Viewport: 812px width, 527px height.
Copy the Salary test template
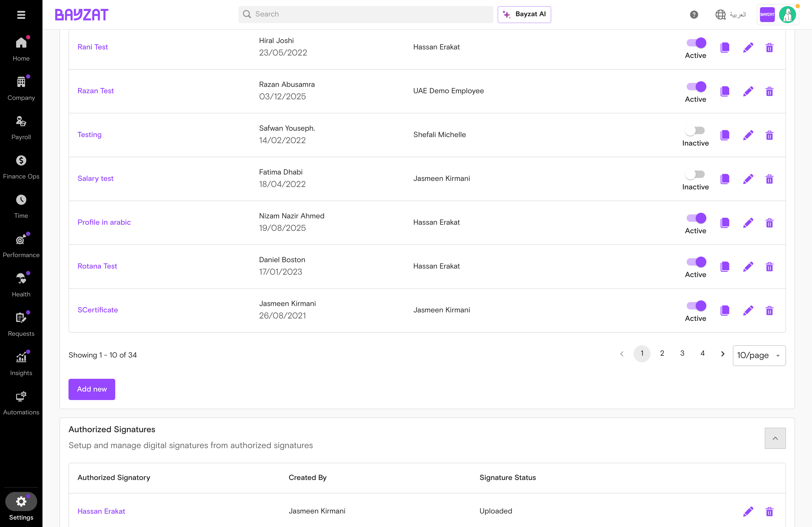725,179
